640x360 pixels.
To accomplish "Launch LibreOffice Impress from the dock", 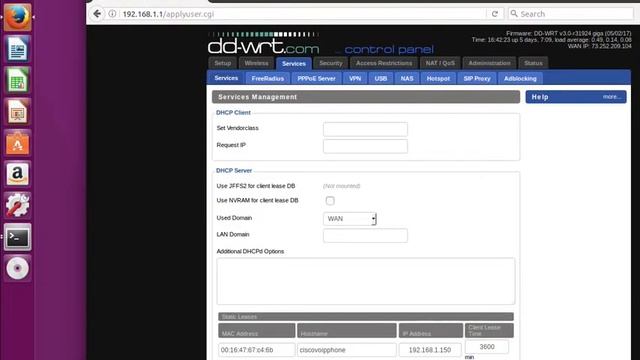I will pos(18,111).
